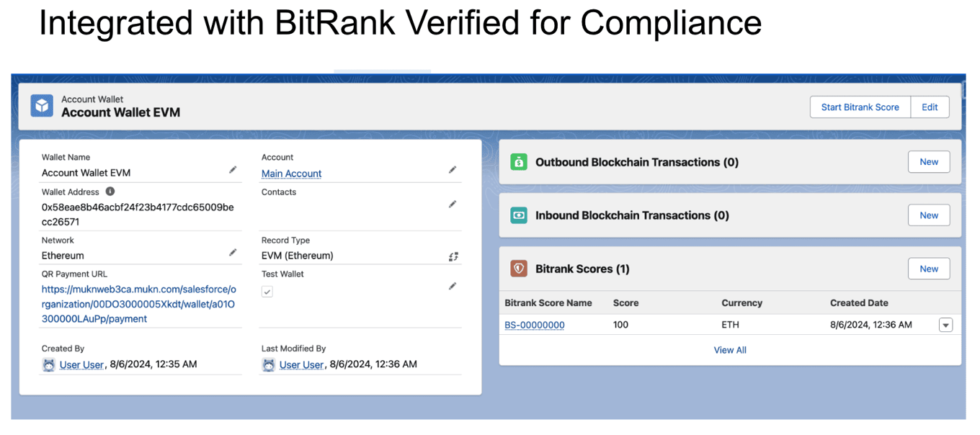
Task: Click the Created Date column header
Action: click(x=859, y=303)
